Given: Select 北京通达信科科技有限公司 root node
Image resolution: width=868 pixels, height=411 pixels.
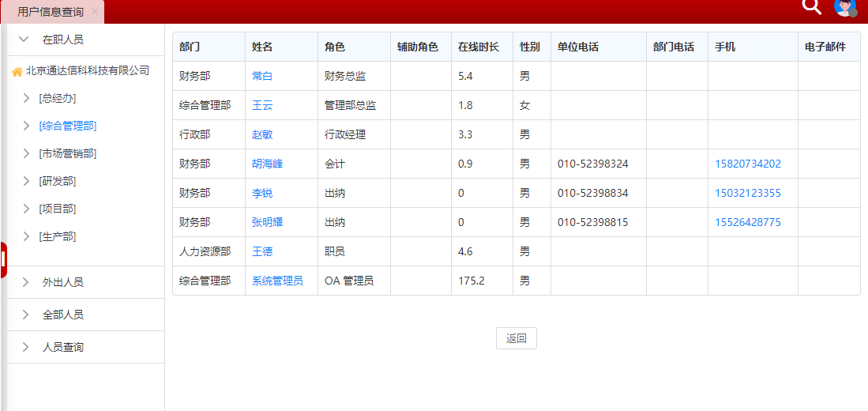Looking at the screenshot, I should tap(88, 71).
